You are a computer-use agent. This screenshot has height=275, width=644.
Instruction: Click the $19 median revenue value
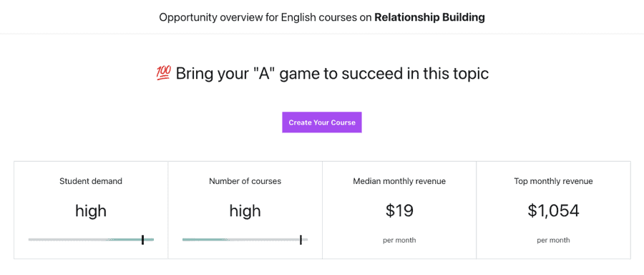pyautogui.click(x=399, y=211)
